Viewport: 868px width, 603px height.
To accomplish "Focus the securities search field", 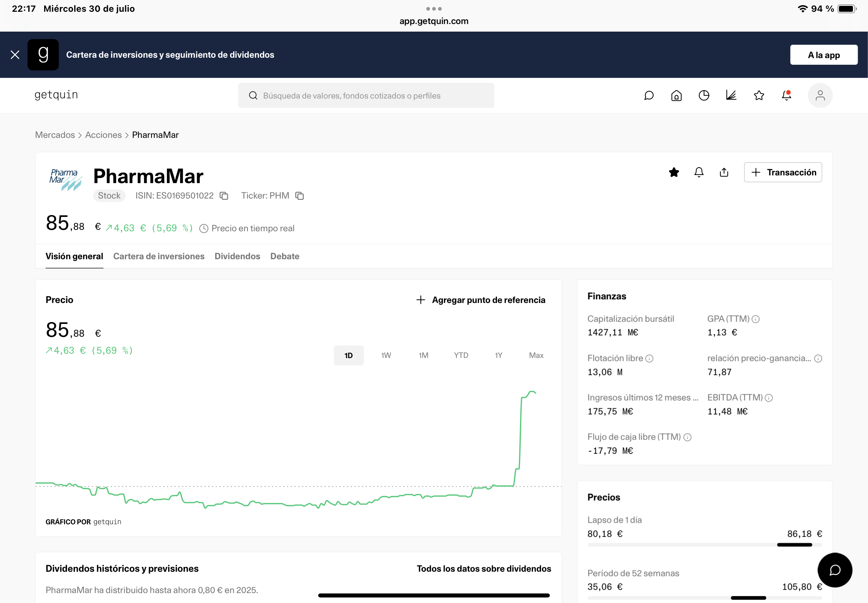I will [366, 96].
